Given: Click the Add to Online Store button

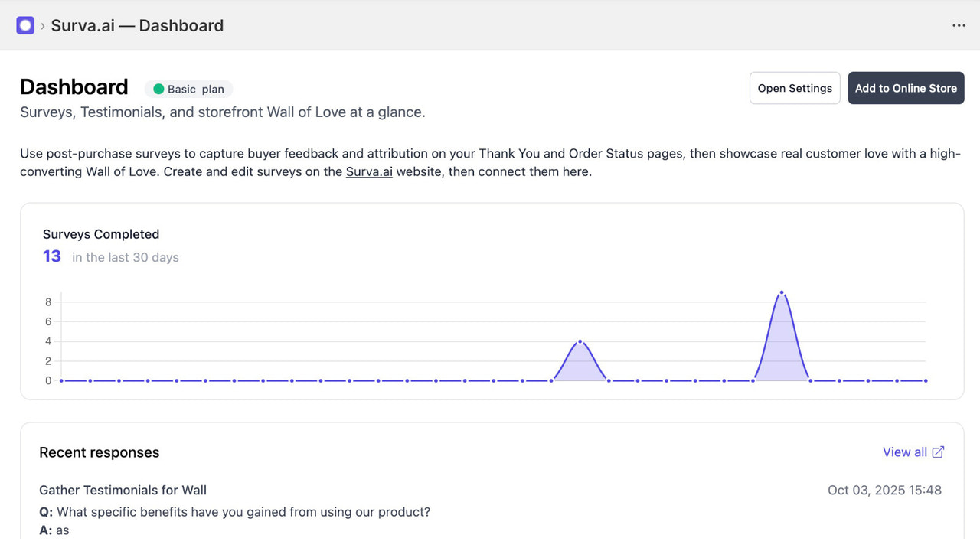Looking at the screenshot, I should point(906,88).
